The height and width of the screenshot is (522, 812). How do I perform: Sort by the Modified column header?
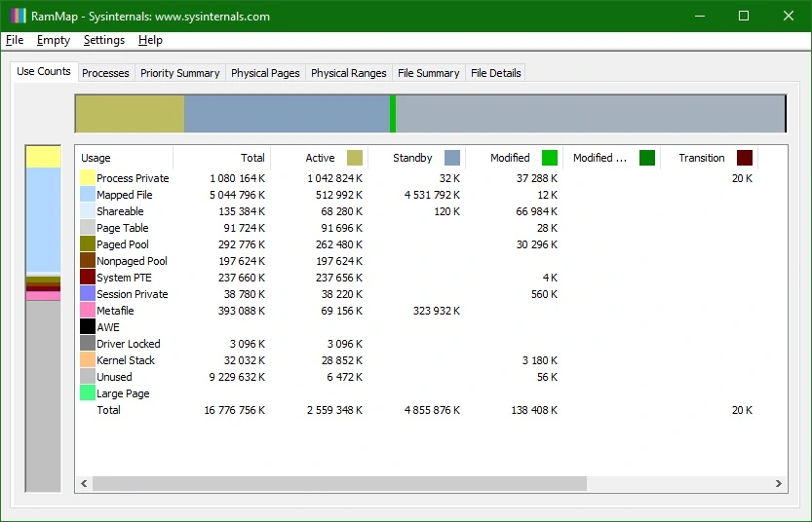[514, 158]
